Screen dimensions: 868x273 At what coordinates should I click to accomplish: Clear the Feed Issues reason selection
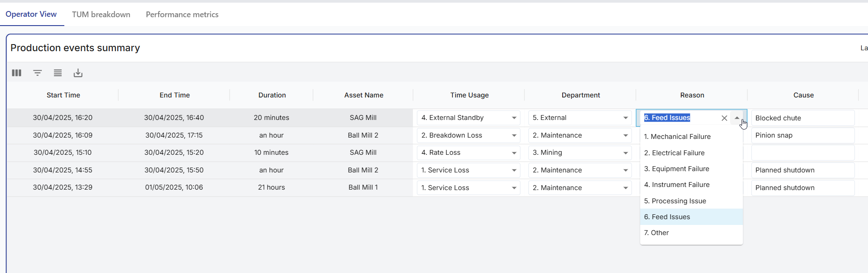724,118
